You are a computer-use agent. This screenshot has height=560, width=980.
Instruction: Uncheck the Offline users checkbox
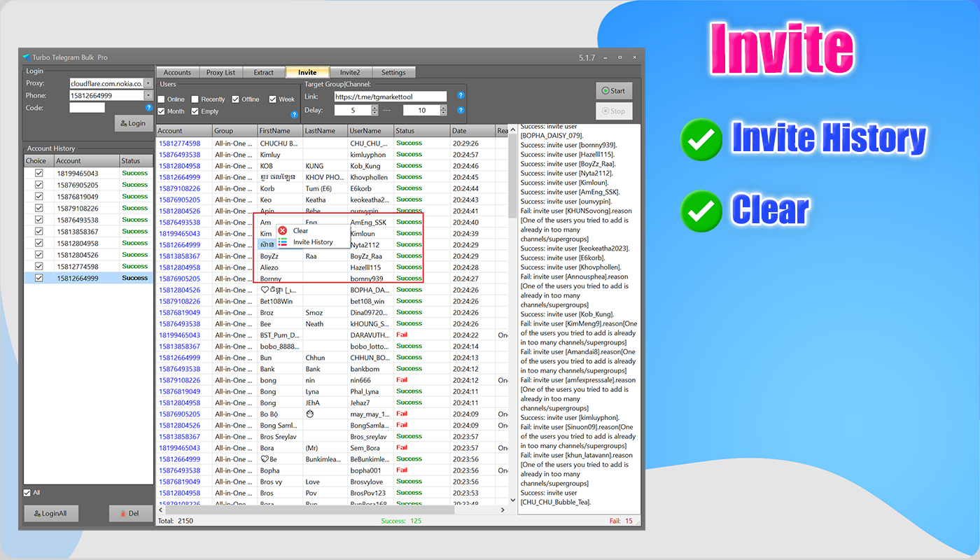[236, 99]
